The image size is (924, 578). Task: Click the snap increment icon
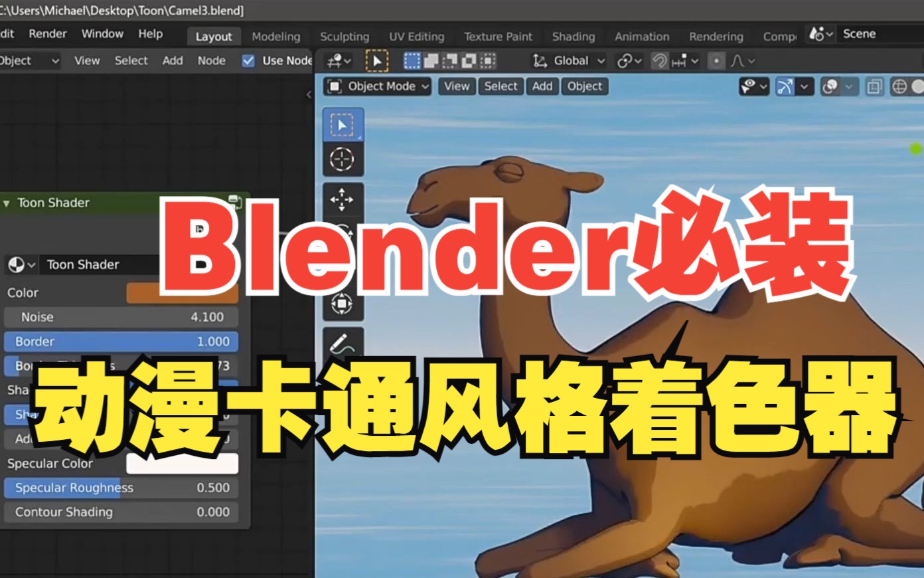pyautogui.click(x=679, y=61)
